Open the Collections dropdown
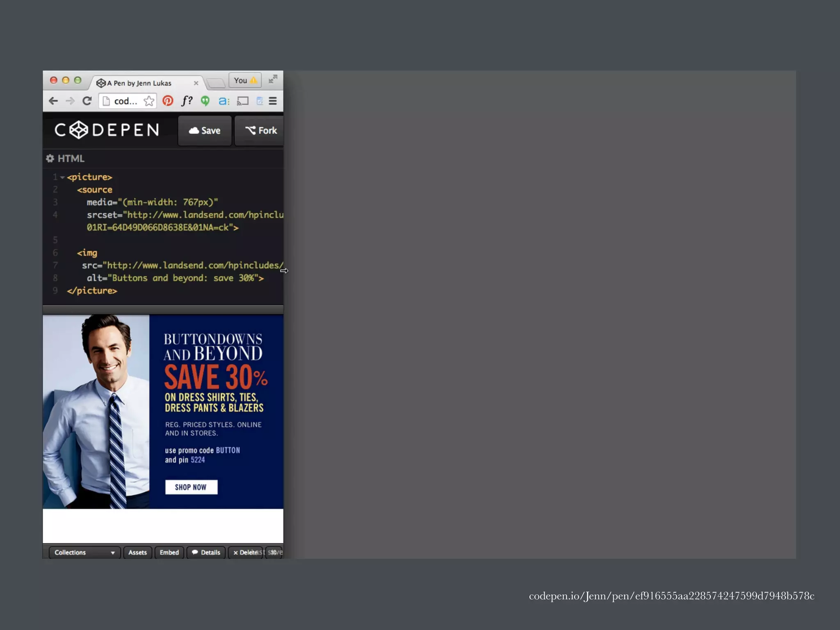840x630 pixels. tap(84, 552)
